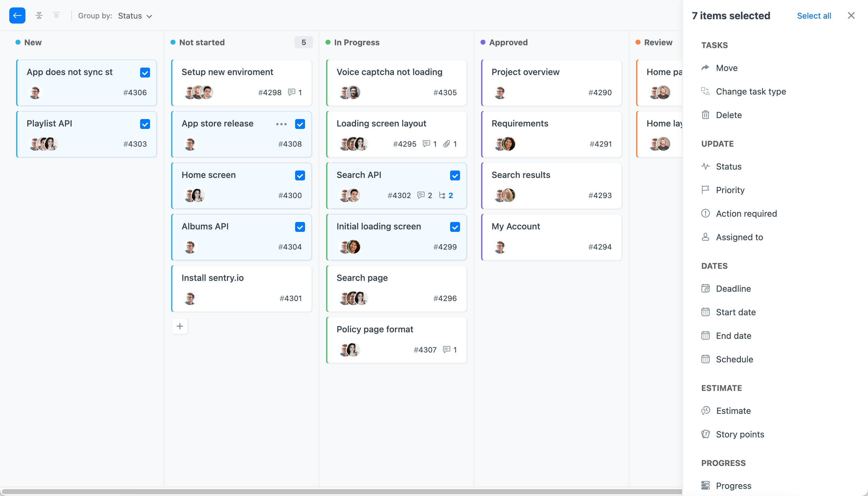Viewport: 868px width, 496px height.
Task: Uncheck the App store release checkbox
Action: coord(300,124)
